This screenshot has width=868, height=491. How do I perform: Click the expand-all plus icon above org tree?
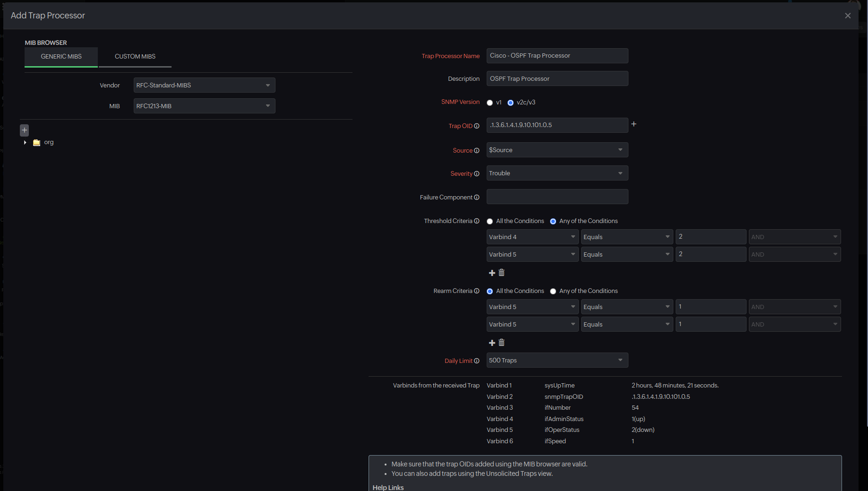click(25, 130)
